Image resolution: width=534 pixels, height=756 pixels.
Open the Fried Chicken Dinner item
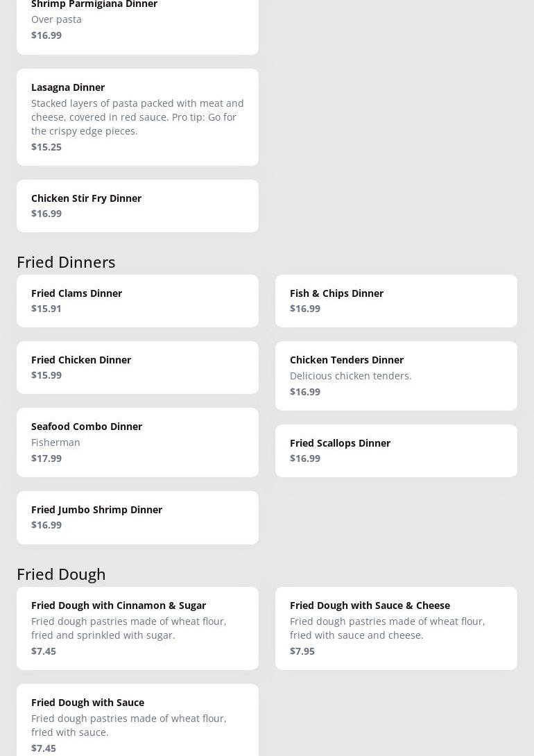[137, 367]
